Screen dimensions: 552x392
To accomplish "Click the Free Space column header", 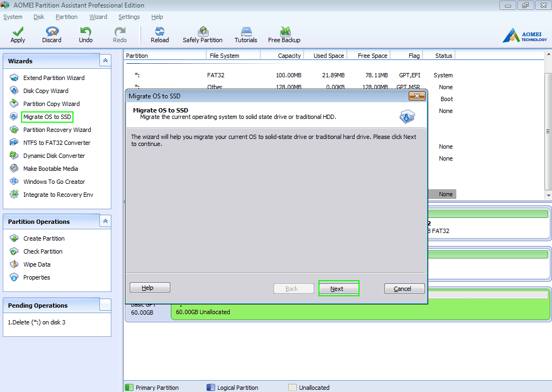I will (369, 56).
